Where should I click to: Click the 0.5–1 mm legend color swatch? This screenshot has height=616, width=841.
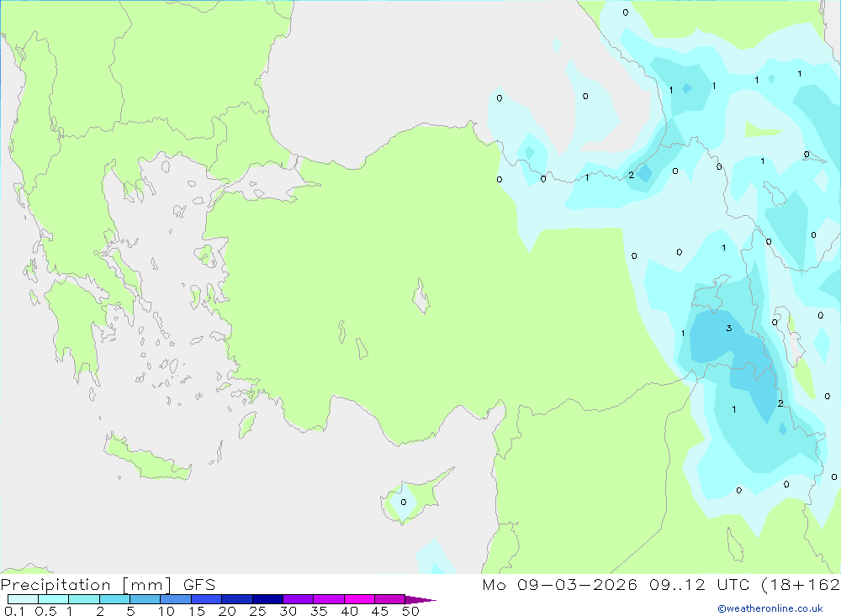(54, 599)
